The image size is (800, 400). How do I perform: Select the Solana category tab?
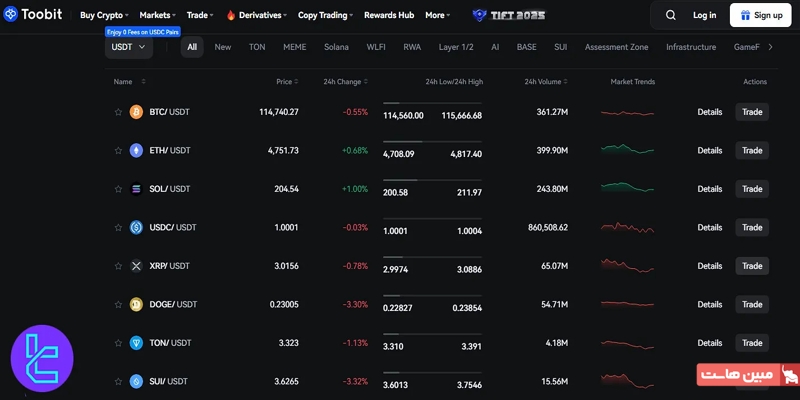337,47
